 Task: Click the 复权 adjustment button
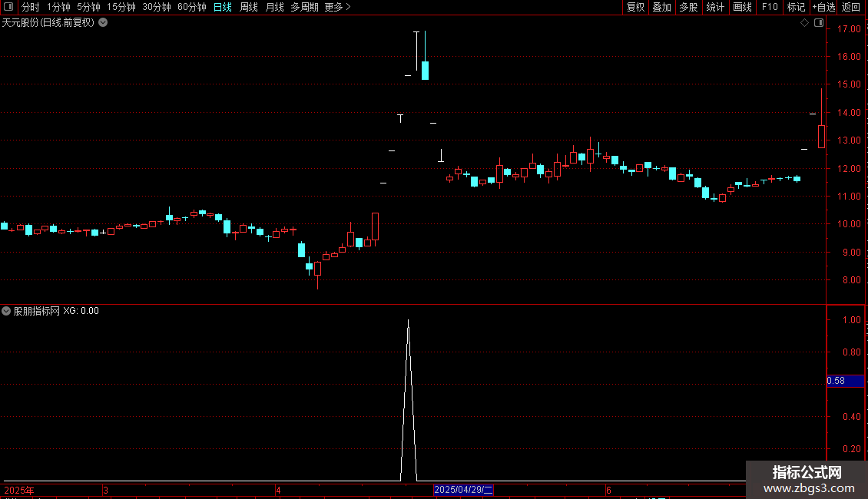635,7
